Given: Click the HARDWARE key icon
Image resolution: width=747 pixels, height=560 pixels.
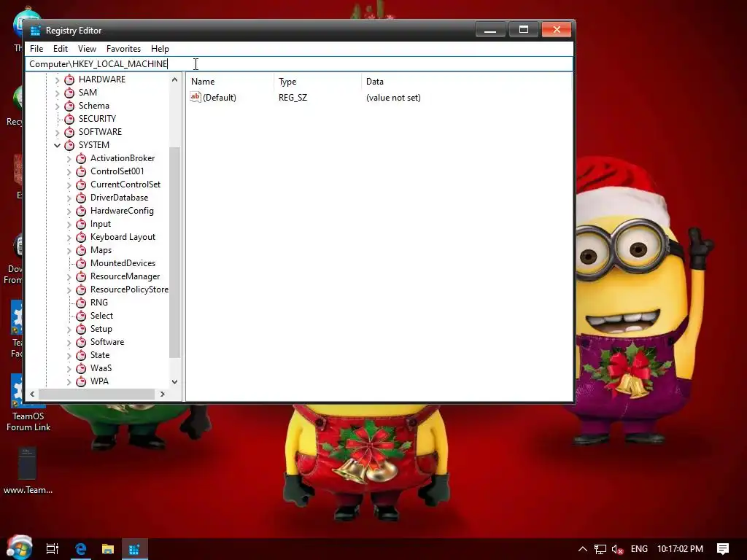Looking at the screenshot, I should [x=69, y=79].
